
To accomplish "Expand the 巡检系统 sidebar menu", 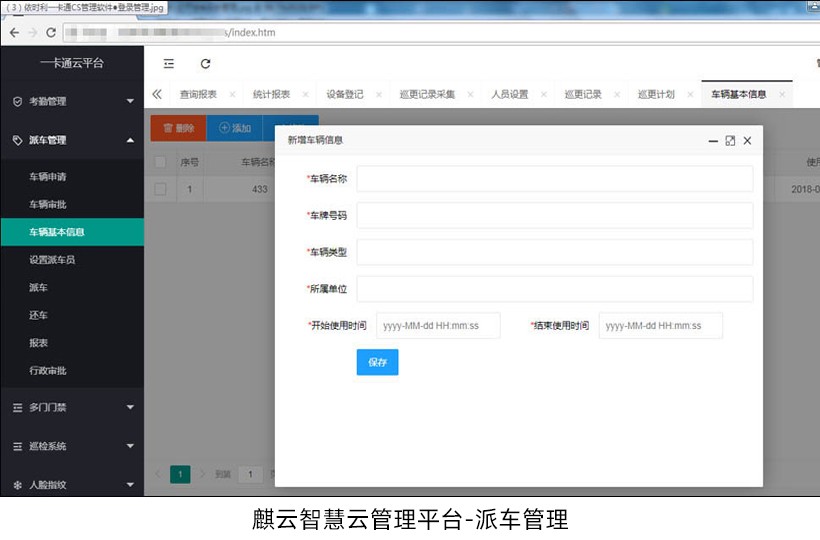I will point(72,446).
